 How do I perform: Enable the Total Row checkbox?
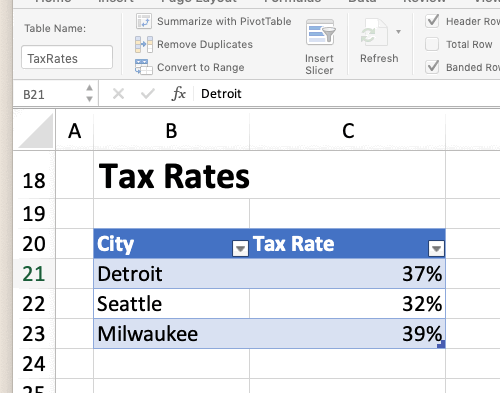432,44
